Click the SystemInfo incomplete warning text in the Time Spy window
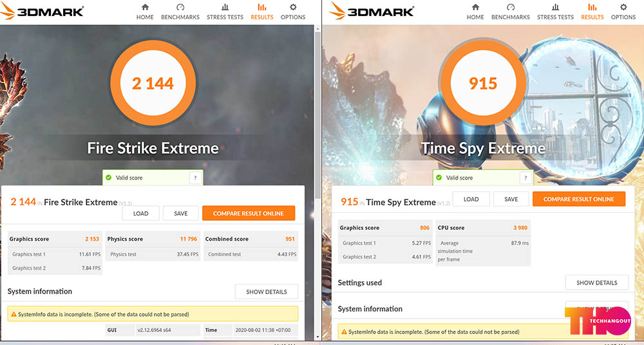This screenshot has height=345, width=644. (x=433, y=332)
